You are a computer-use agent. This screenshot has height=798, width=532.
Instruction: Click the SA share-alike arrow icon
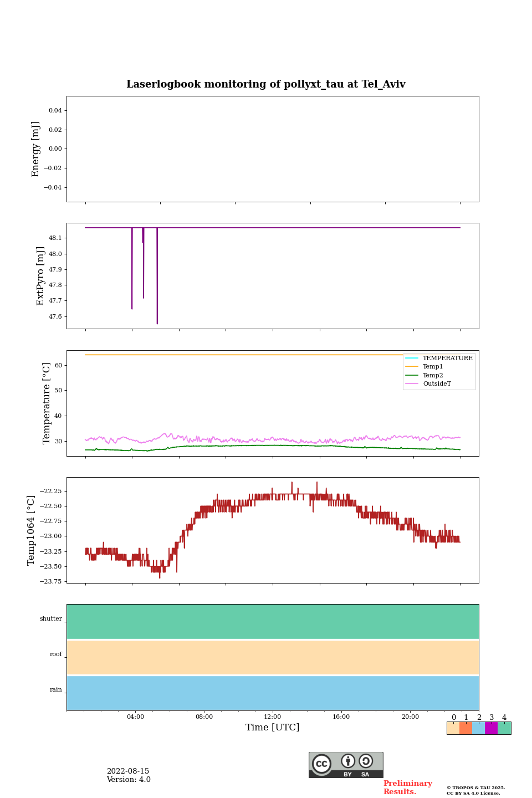pyautogui.click(x=366, y=761)
